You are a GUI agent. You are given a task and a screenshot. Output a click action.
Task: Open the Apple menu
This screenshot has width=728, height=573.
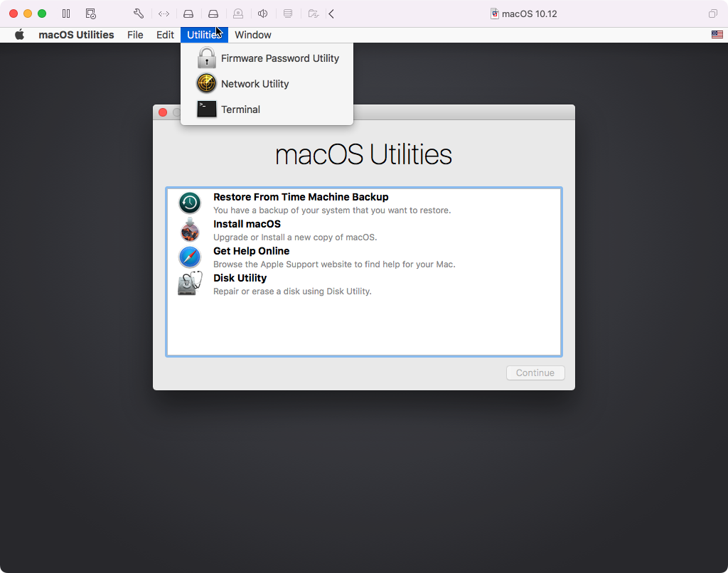19,35
